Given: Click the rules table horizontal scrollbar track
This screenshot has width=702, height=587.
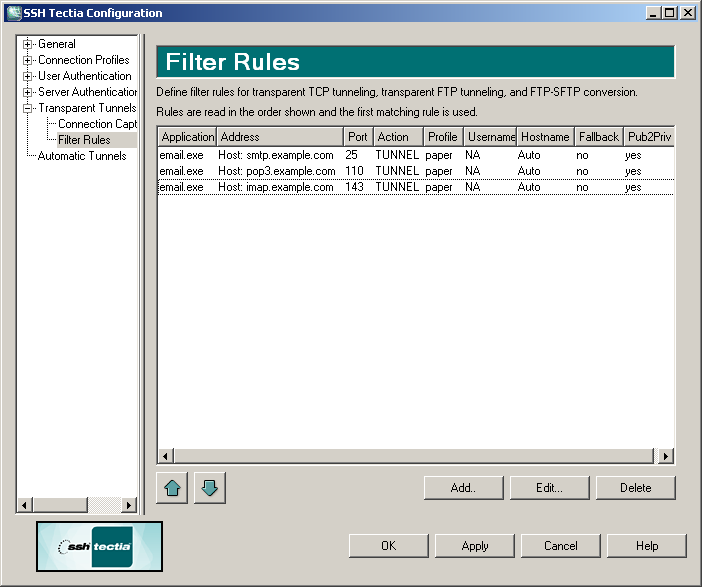Looking at the screenshot, I should coord(656,456).
